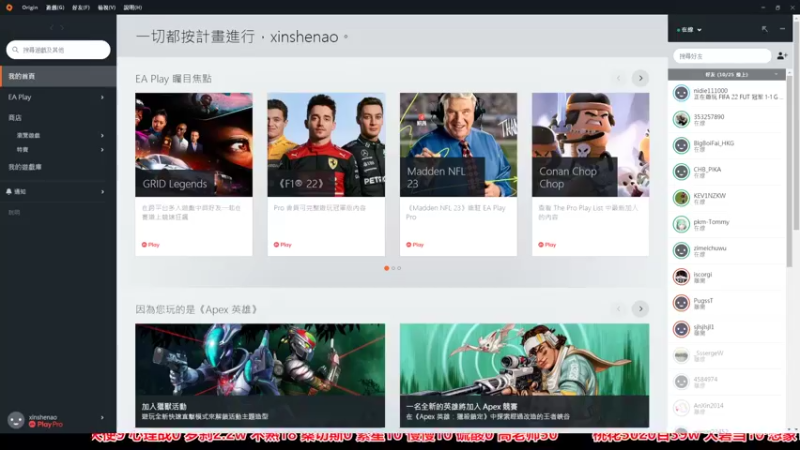Select the first carousel page dot
The image size is (800, 450).
387,268
